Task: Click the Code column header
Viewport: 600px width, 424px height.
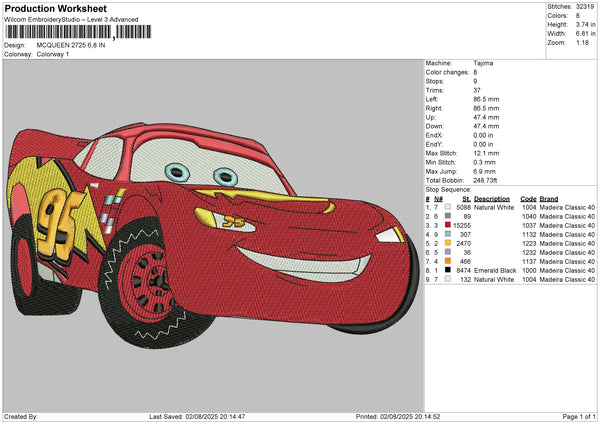Action: click(528, 198)
